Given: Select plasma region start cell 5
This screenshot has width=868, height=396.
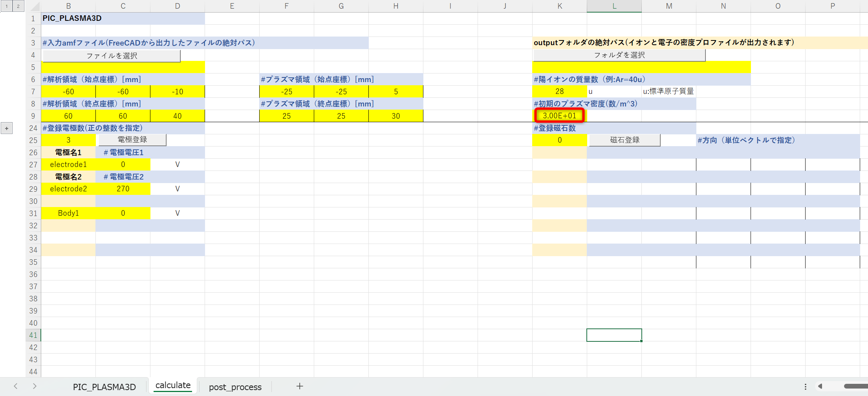Looking at the screenshot, I should tap(396, 92).
